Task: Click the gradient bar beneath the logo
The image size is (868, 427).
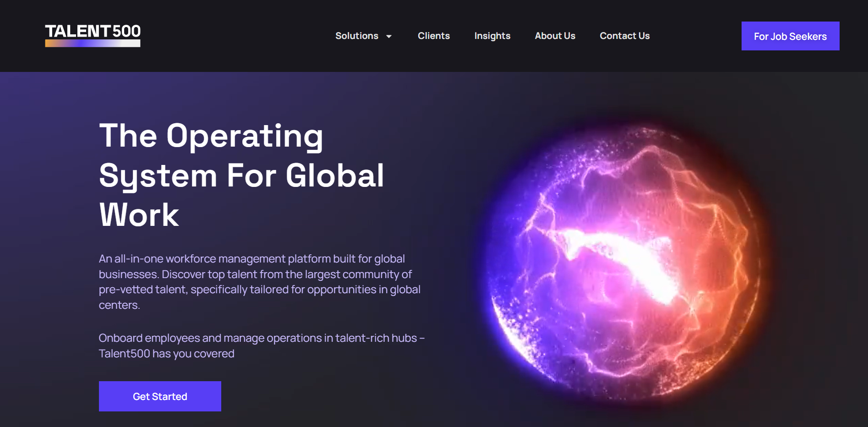Action: coord(93,44)
